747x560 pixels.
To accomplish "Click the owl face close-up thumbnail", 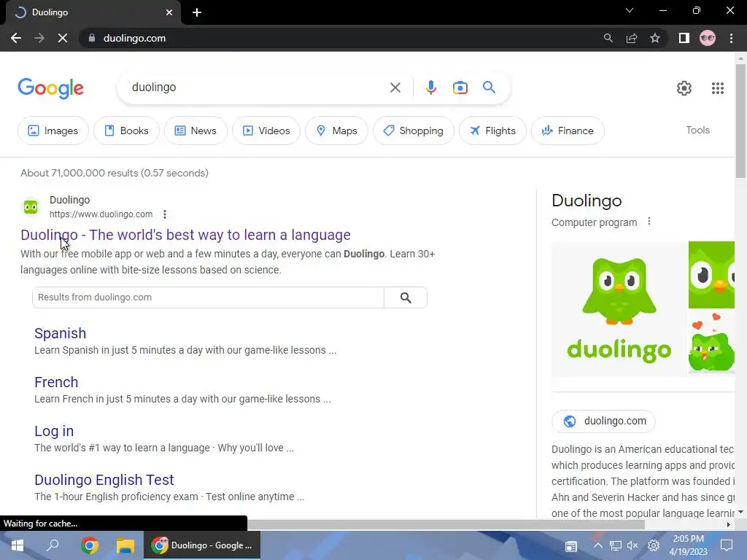I will (711, 275).
